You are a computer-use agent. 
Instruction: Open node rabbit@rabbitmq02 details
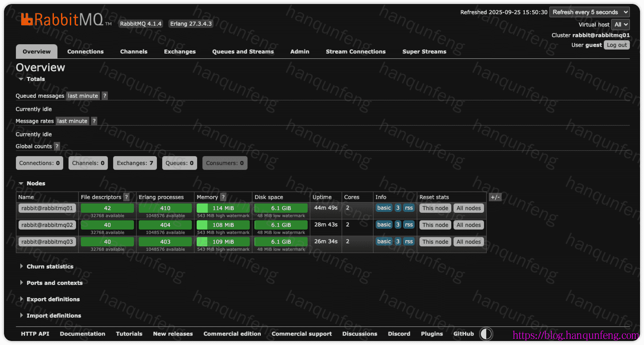pos(47,225)
